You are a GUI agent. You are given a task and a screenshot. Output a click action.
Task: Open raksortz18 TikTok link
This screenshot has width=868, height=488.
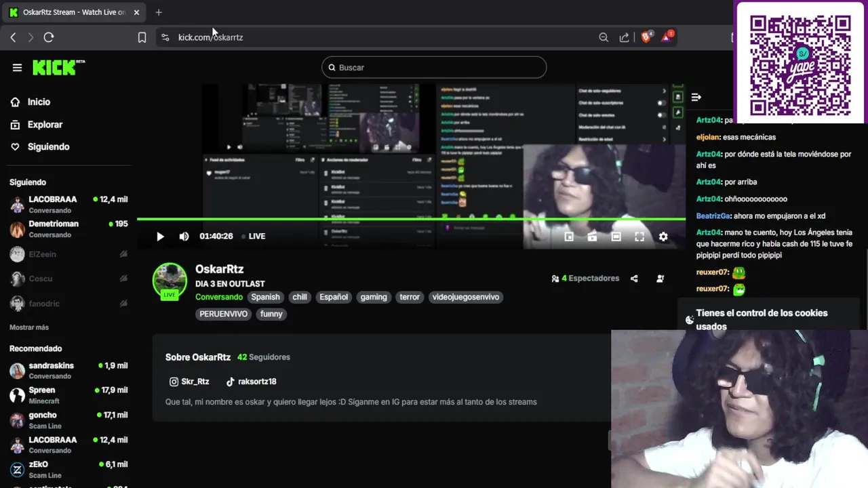coord(251,382)
